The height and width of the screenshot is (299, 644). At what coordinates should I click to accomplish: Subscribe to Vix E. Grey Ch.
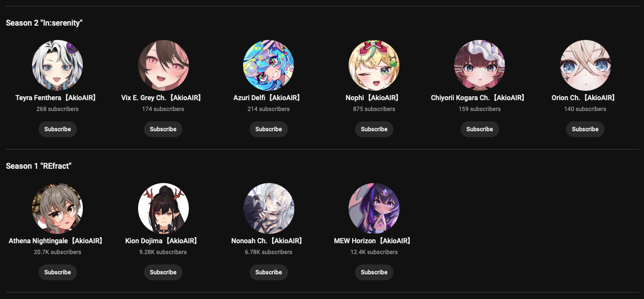tap(163, 129)
